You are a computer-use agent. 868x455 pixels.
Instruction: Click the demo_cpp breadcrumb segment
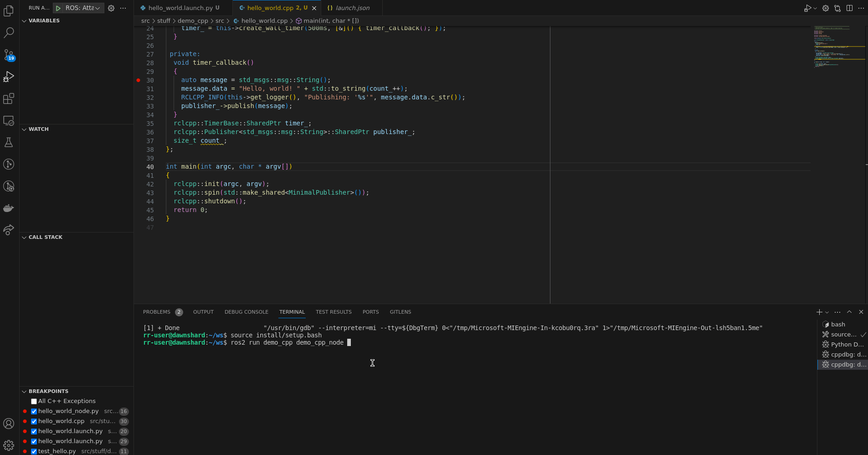pos(193,21)
